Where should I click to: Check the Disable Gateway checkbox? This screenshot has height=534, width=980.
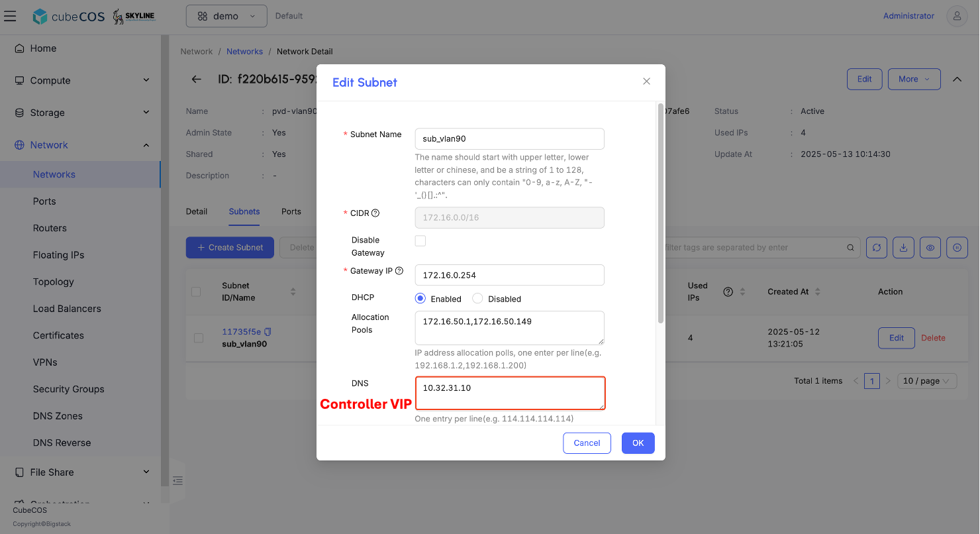420,240
